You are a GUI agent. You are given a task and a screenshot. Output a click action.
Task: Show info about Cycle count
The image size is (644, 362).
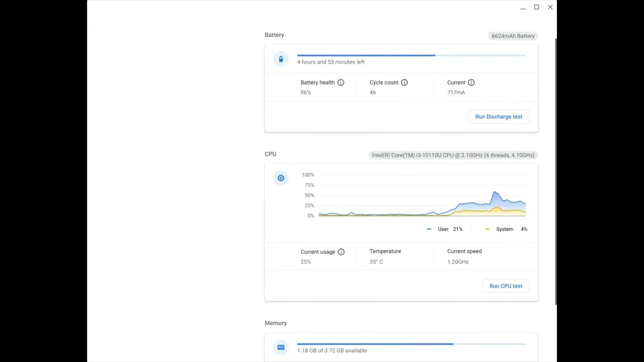404,82
